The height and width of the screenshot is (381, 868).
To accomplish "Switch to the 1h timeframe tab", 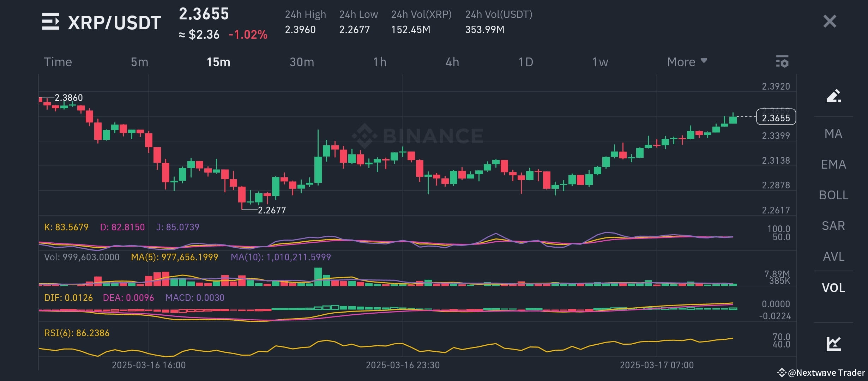I will click(380, 62).
